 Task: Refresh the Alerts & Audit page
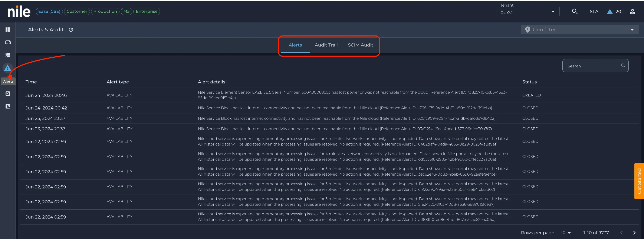click(x=71, y=30)
